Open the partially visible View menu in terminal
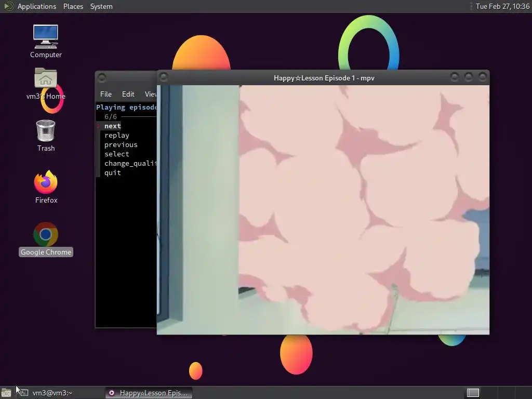The image size is (532, 399). (150, 94)
